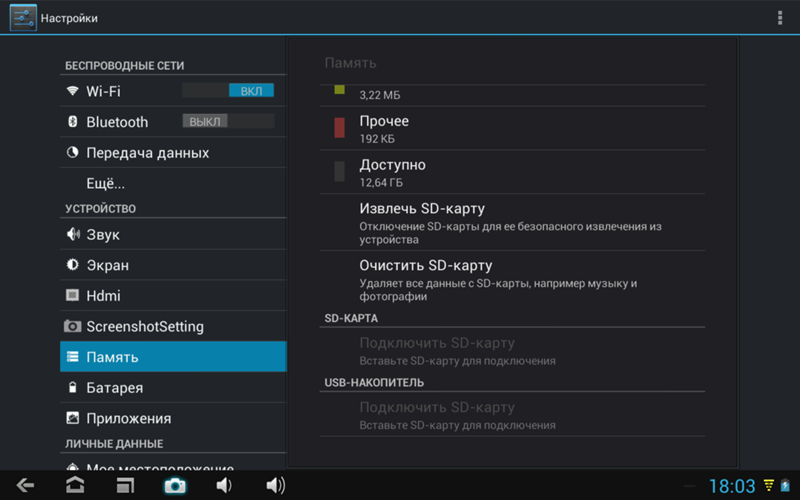Tap the 18:03 clock in status bar

pyautogui.click(x=732, y=486)
